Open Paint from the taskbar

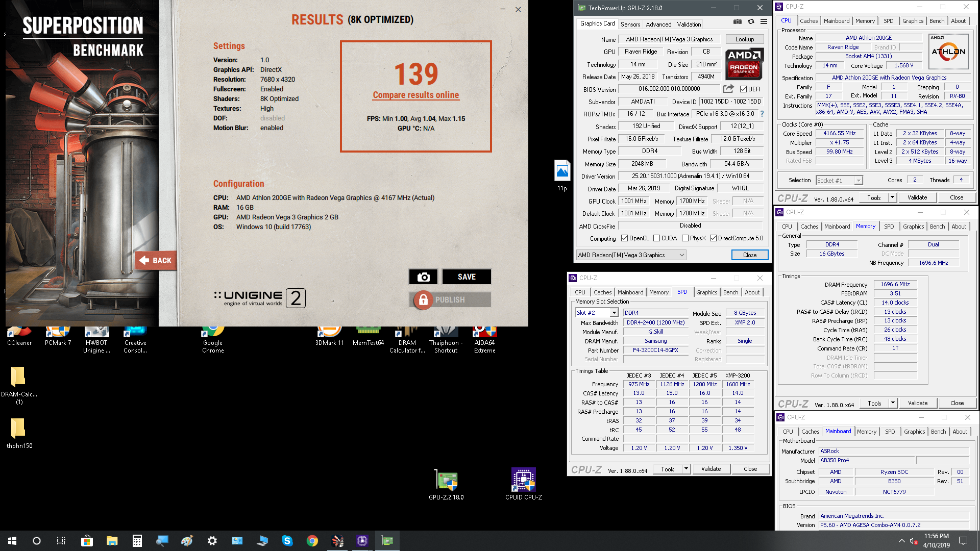point(187,541)
